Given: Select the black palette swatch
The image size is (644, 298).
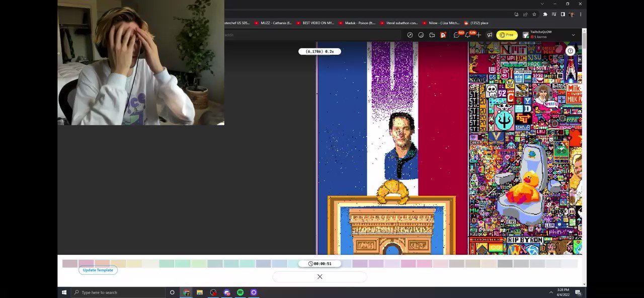Looking at the screenshot, I should [x=505, y=263].
